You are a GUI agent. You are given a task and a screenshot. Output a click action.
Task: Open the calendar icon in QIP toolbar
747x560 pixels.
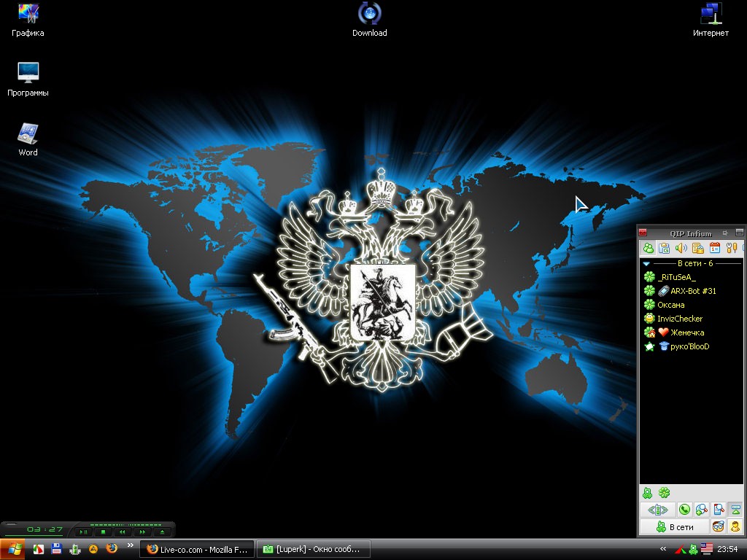(715, 248)
